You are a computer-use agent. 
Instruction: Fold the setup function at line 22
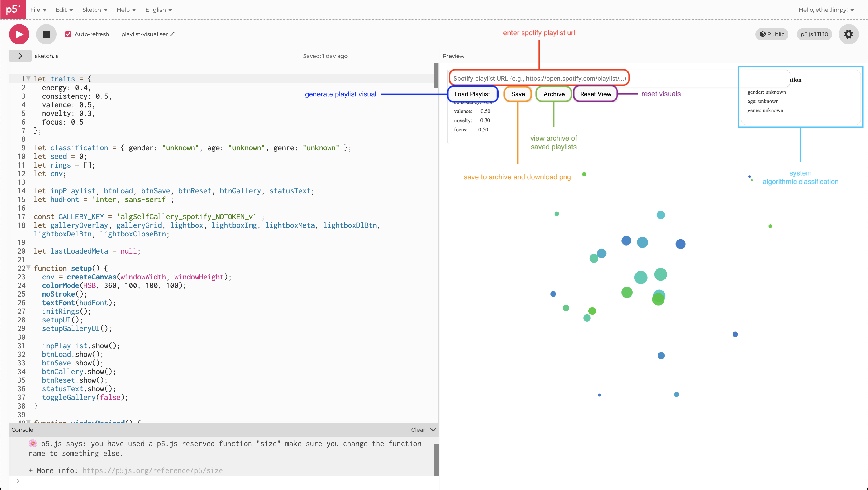click(x=29, y=268)
